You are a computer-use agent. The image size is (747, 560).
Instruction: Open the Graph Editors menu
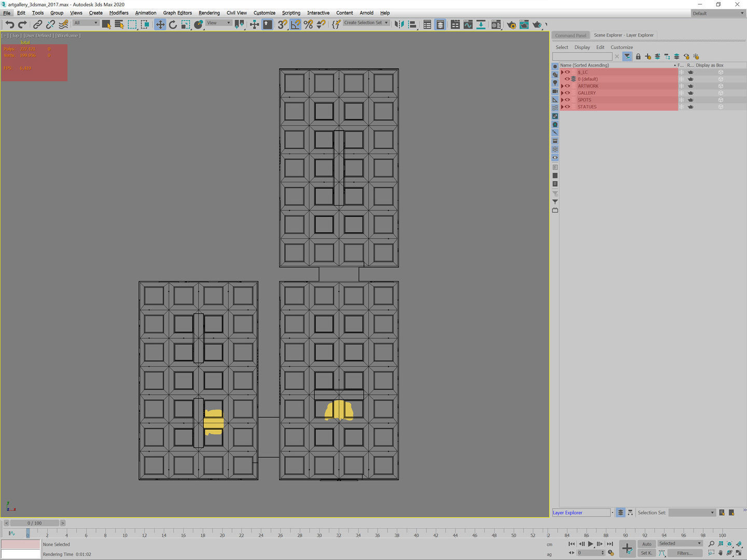click(177, 13)
